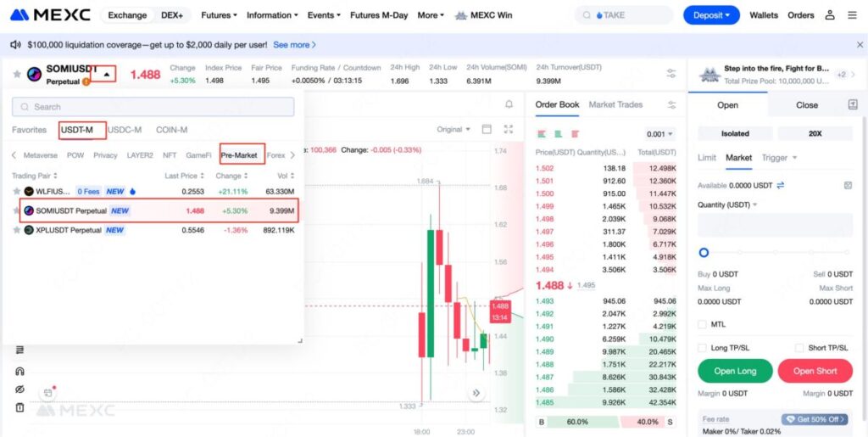The image size is (868, 437).
Task: Open the Deposit dropdown button
Action: coord(711,15)
